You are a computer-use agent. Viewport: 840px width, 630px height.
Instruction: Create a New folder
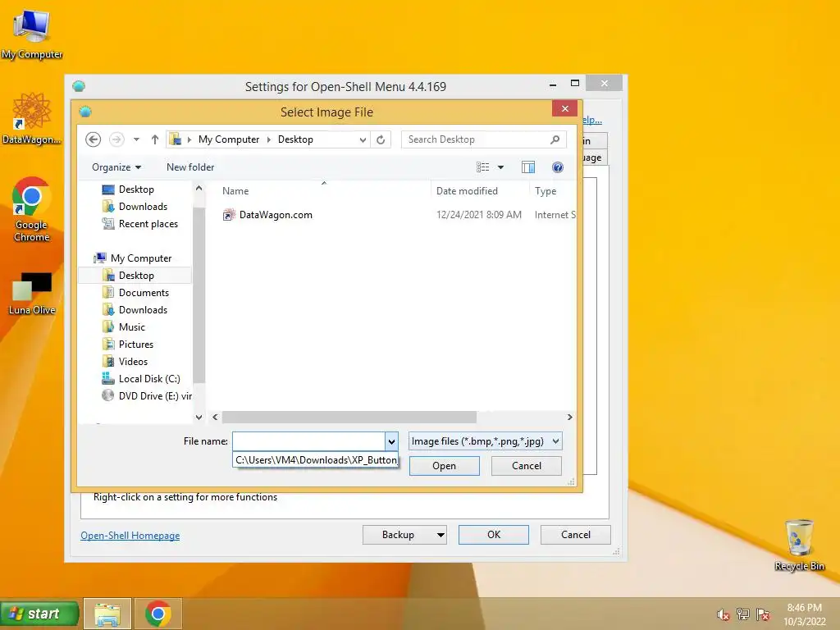[190, 167]
